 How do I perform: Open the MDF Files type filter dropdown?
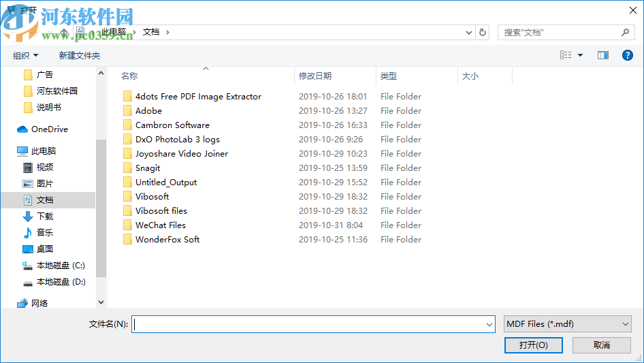point(567,324)
